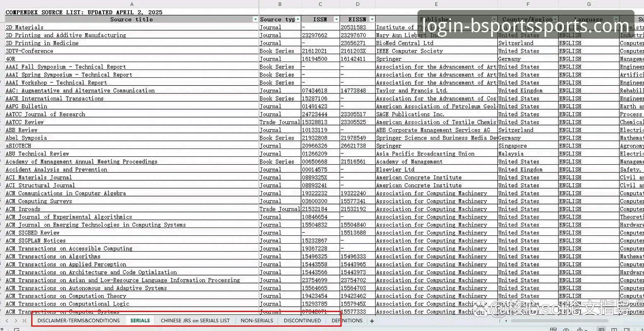Add a new sheet with plus icon
Screen dimensions: 644x331
click(372, 321)
